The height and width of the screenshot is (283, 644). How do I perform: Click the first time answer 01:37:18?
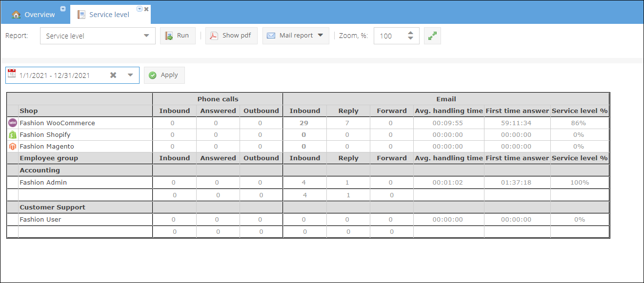pyautogui.click(x=516, y=183)
